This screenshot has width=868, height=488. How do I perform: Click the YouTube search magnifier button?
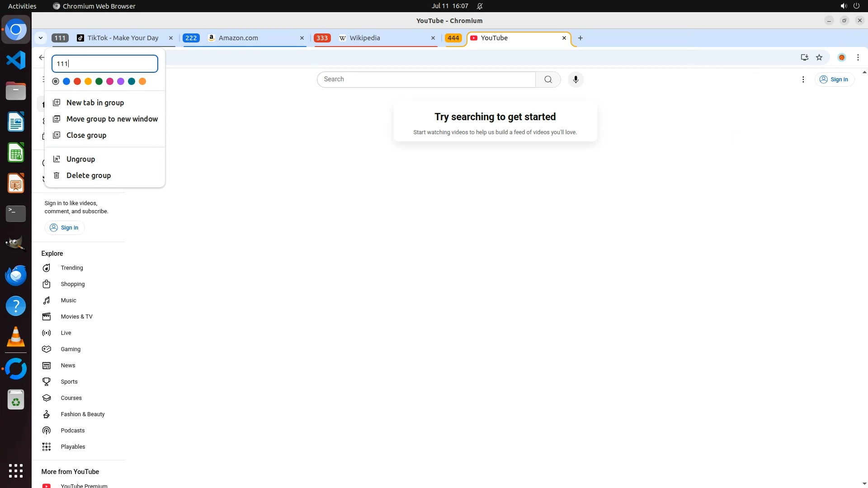pos(548,80)
